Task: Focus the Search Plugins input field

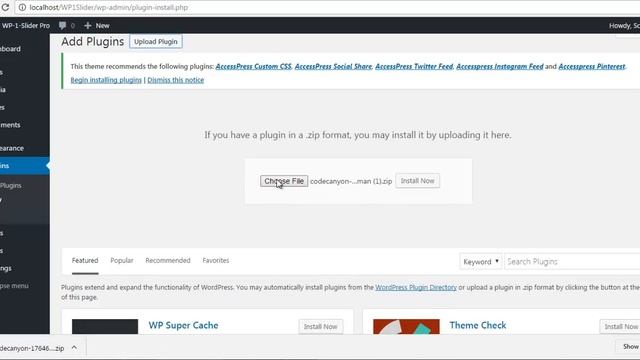Action: [x=572, y=262]
